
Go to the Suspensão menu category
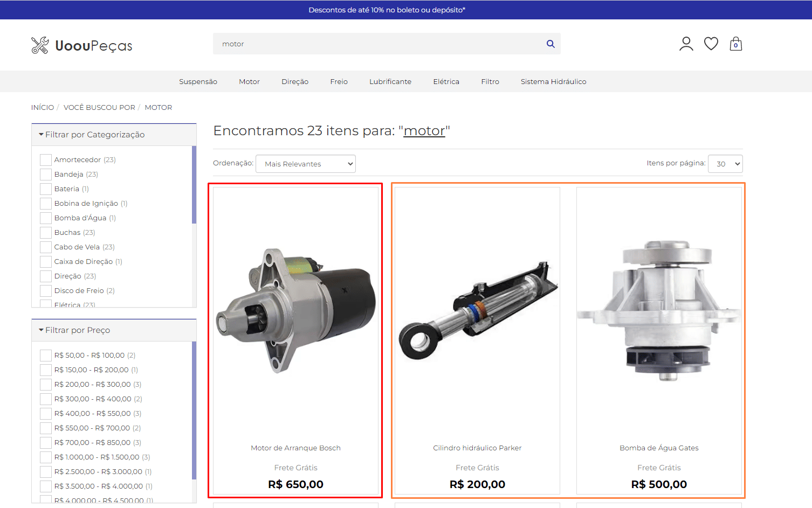pos(198,82)
